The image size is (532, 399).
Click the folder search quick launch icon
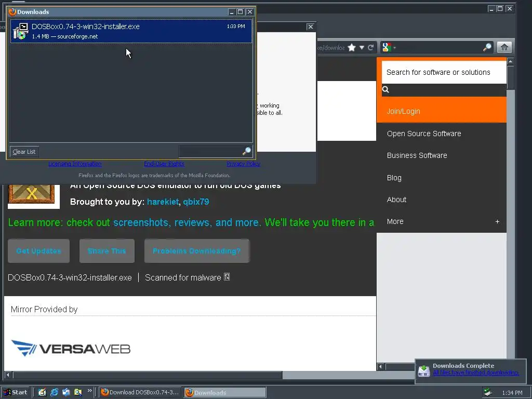(78, 392)
